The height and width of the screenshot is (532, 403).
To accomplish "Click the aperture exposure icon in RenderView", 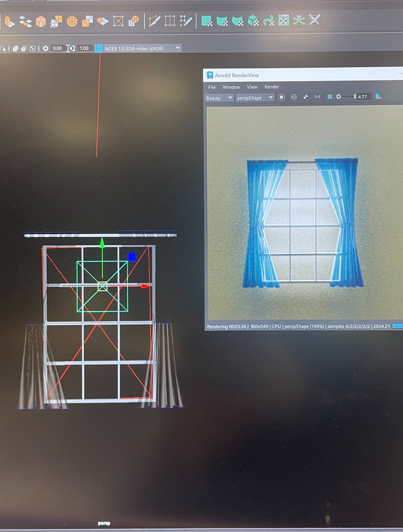I will click(x=339, y=97).
